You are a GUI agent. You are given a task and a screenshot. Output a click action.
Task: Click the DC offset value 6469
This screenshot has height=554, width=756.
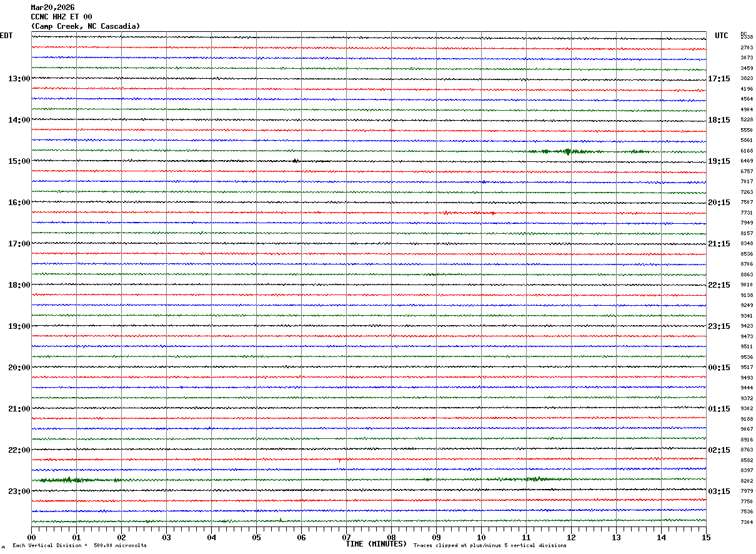pos(747,161)
